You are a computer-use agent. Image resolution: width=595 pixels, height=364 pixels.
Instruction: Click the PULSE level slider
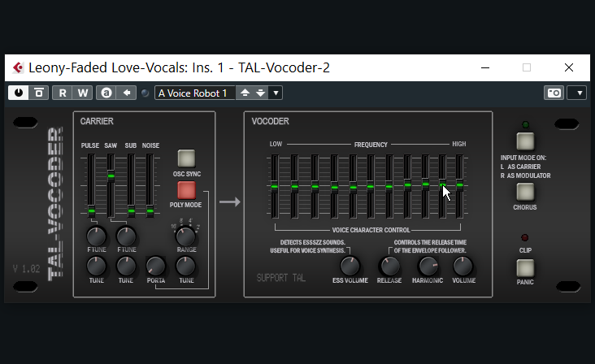92,210
